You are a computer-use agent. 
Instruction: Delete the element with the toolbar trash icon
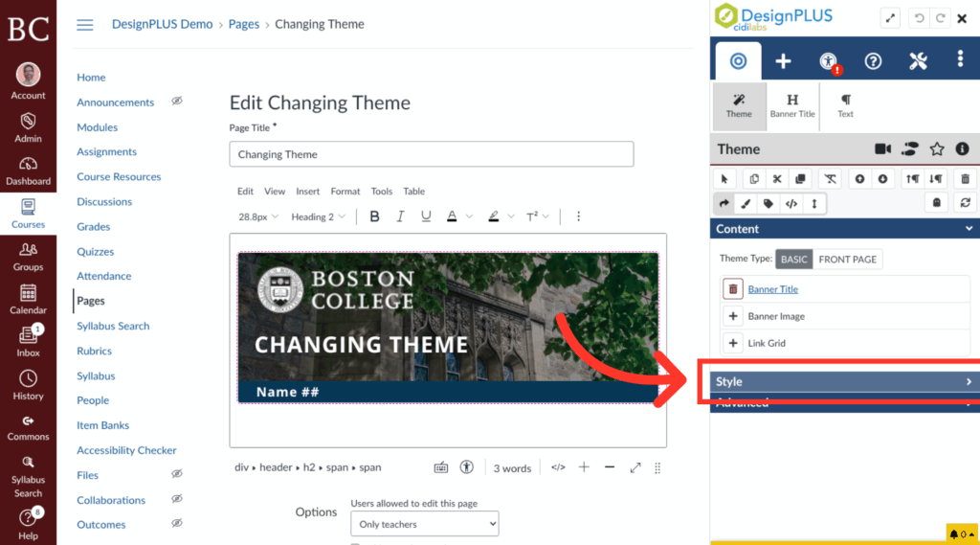[965, 179]
